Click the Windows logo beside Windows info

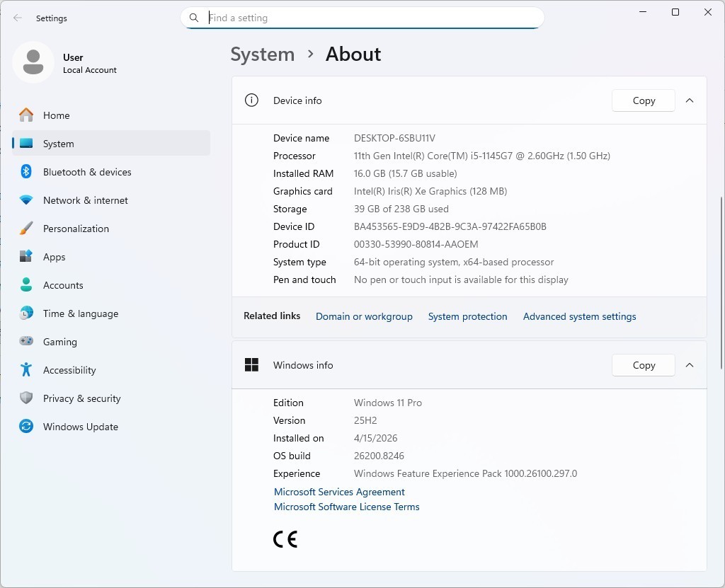251,364
